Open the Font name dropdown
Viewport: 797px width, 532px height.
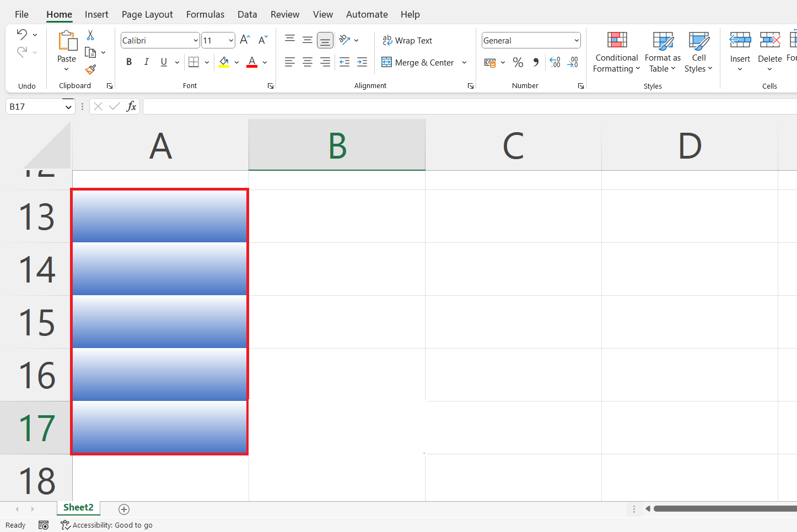pyautogui.click(x=196, y=40)
